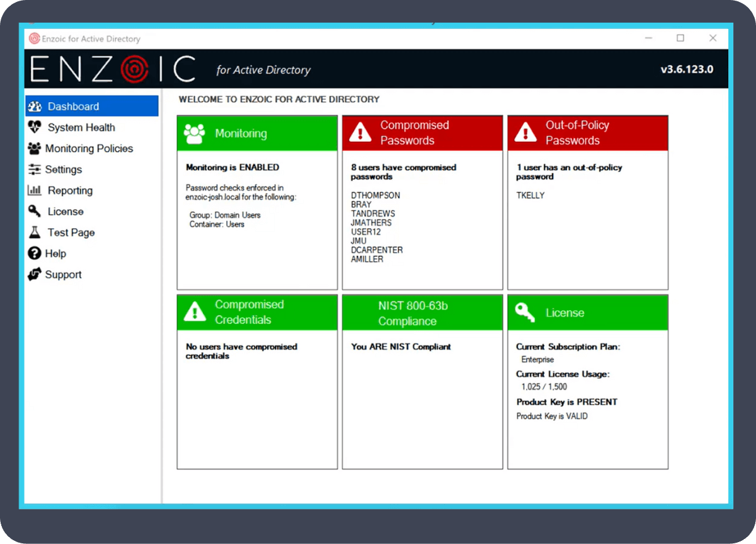Click 'Container: Users' line
Screen dimensions: 756x544
(x=217, y=224)
